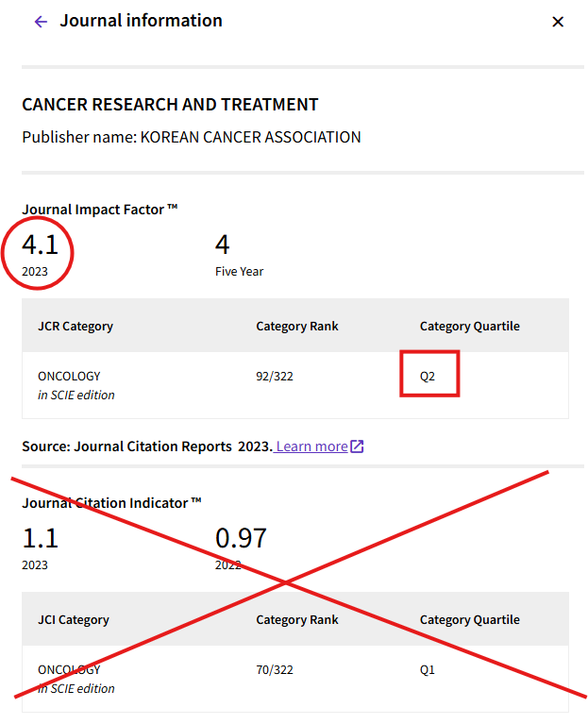Select the 0.97 citation indicator value
Screen dimensions: 588x724
click(241, 539)
